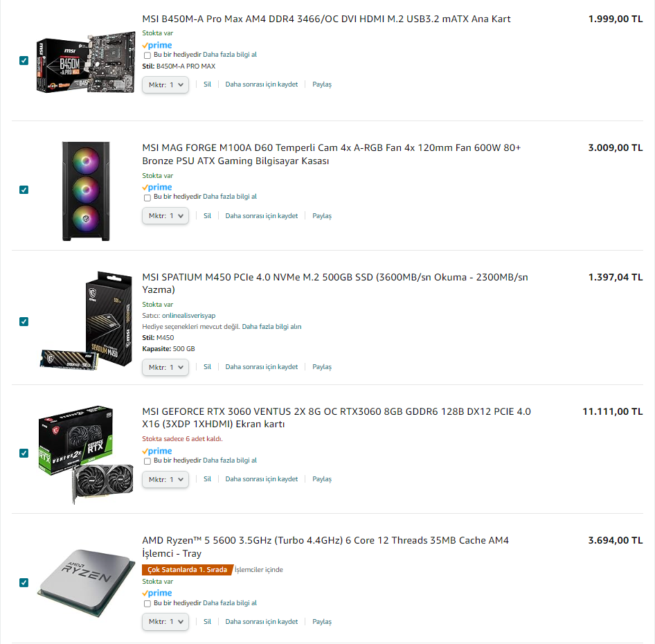Expand the Mktr quantity selector for the SSD
655x644 pixels.
(165, 367)
